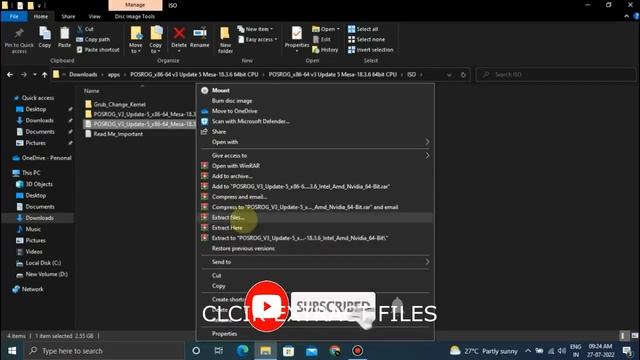Select the Read Me_Important file
This screenshot has width=640, height=360.
(x=114, y=134)
